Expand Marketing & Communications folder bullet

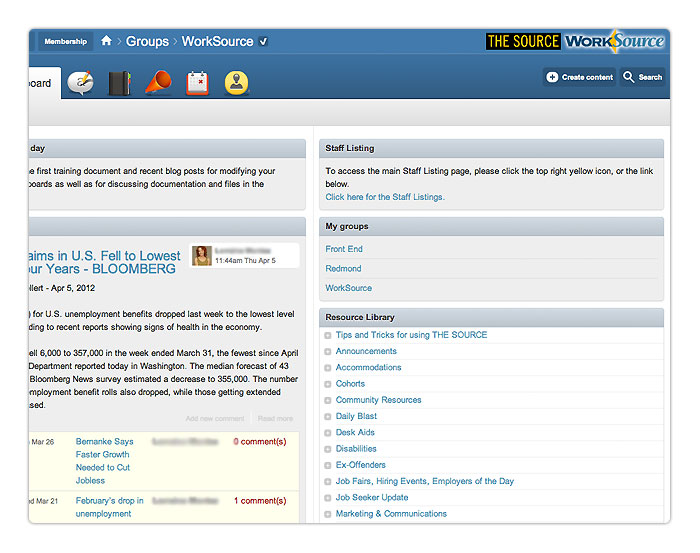(x=328, y=514)
